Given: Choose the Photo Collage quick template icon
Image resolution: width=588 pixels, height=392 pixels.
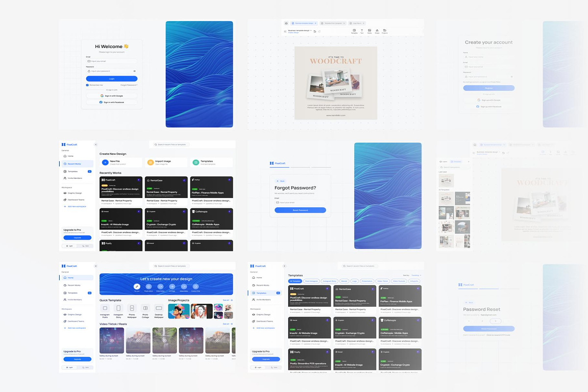Looking at the screenshot, I should click(145, 308).
